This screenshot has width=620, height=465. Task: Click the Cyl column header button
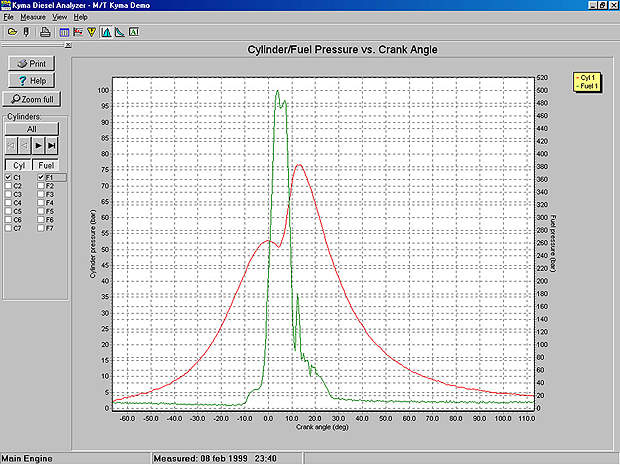18,164
